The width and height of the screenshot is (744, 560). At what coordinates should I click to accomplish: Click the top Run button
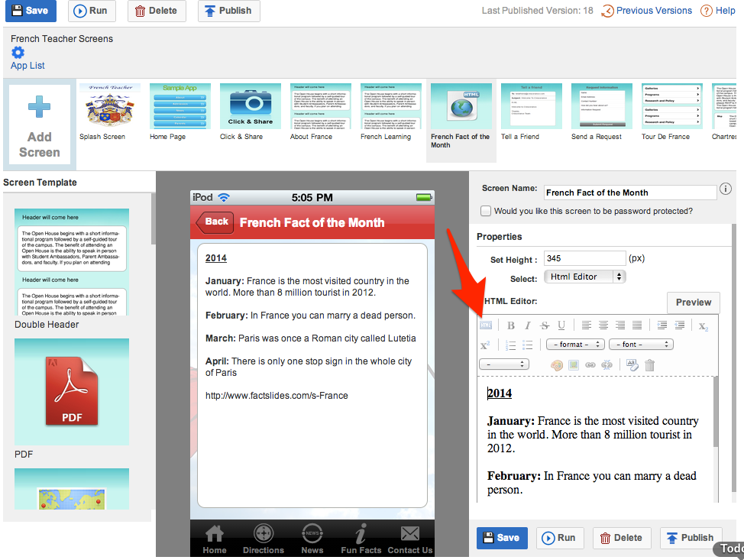(92, 11)
